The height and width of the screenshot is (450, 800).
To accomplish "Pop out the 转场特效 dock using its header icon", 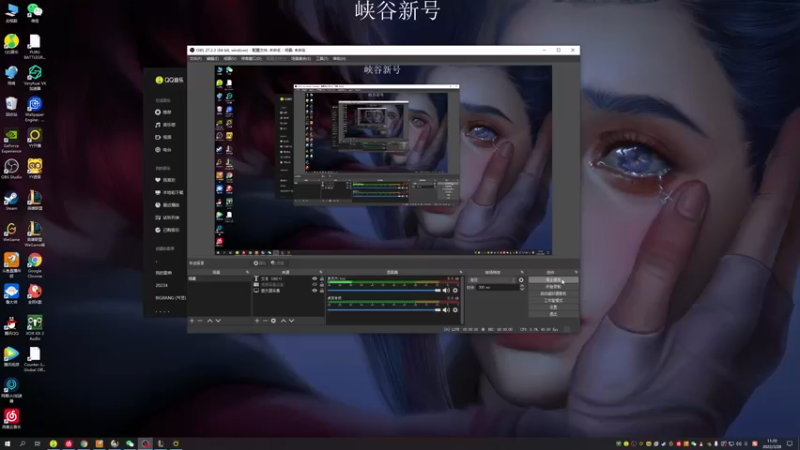I will coord(522,272).
